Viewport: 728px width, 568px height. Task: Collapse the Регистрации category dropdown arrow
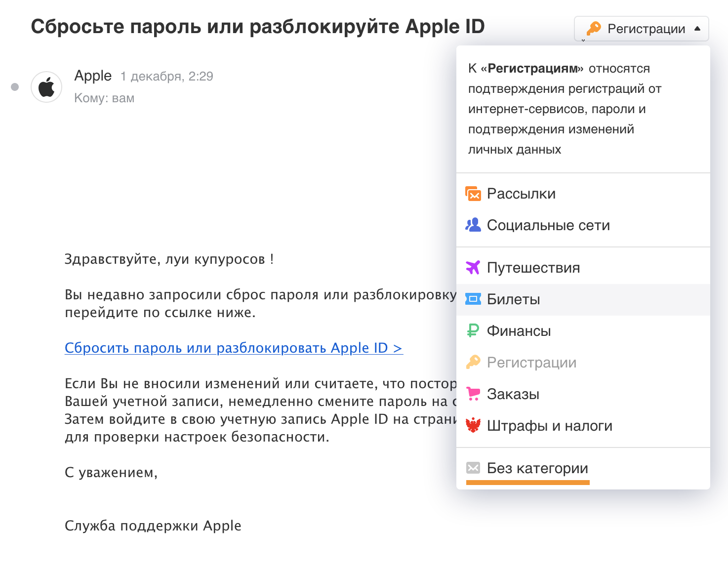tap(697, 29)
